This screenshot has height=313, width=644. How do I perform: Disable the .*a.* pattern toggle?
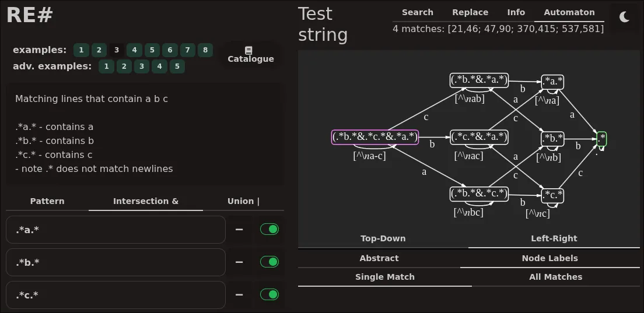(x=269, y=230)
